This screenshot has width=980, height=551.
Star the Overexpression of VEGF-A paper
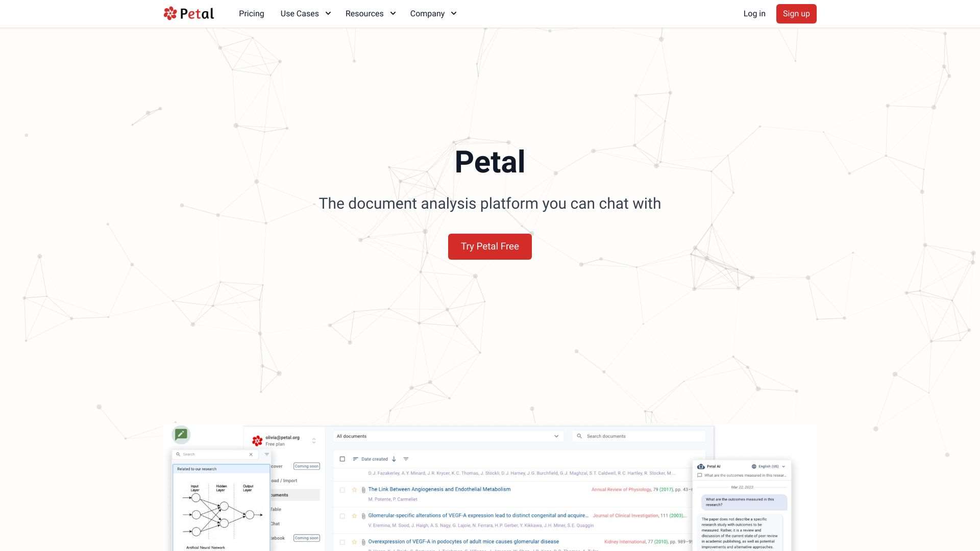click(x=354, y=542)
